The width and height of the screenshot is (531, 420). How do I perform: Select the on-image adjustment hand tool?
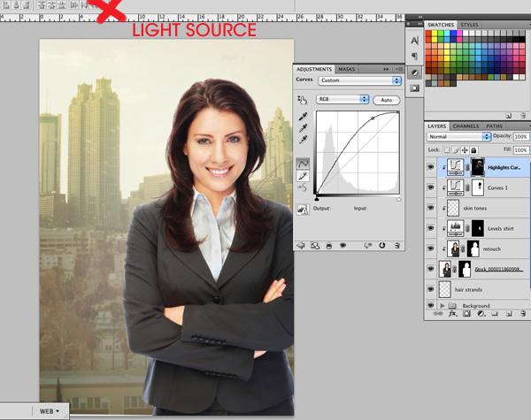point(302,100)
